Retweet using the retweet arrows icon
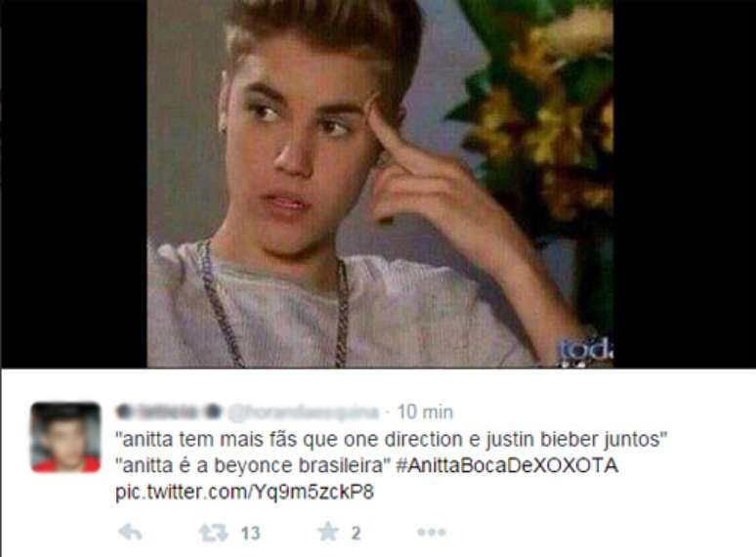 [x=214, y=533]
